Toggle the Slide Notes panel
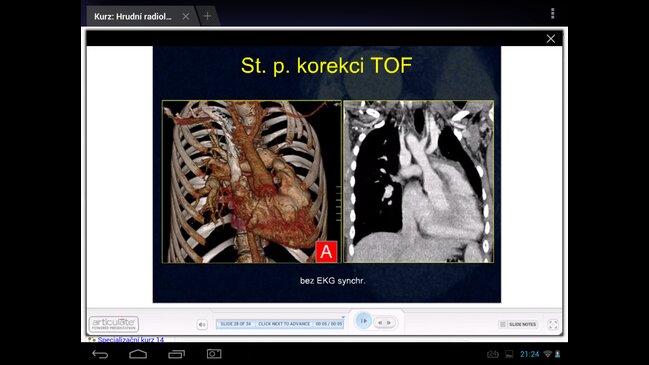Screen dimensions: 649x365 point(518,324)
